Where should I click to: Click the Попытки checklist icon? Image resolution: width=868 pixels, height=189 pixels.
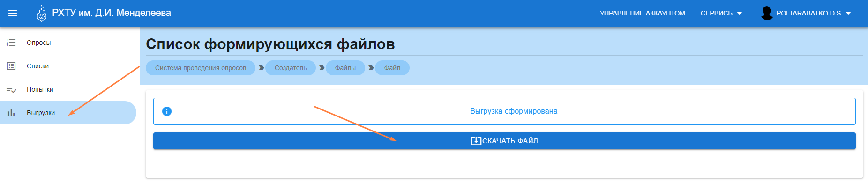[x=11, y=89]
